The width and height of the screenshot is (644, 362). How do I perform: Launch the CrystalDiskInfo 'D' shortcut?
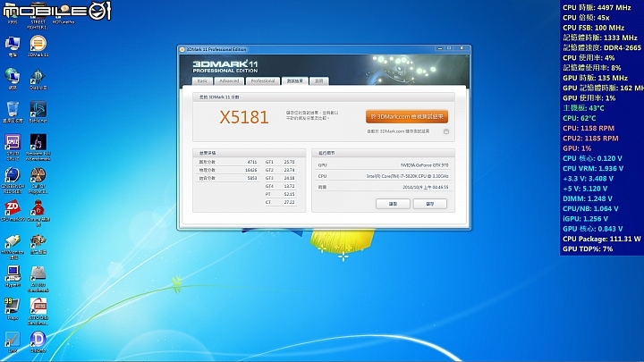click(38, 342)
